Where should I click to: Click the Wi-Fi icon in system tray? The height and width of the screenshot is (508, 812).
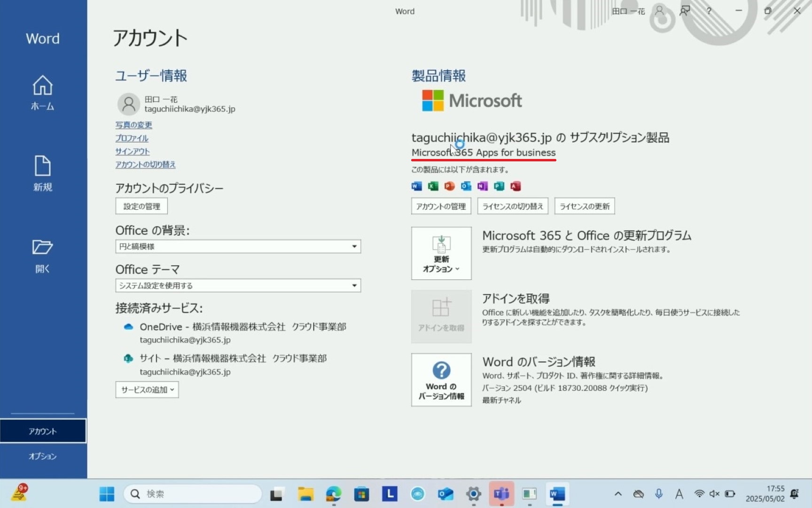tap(699, 494)
